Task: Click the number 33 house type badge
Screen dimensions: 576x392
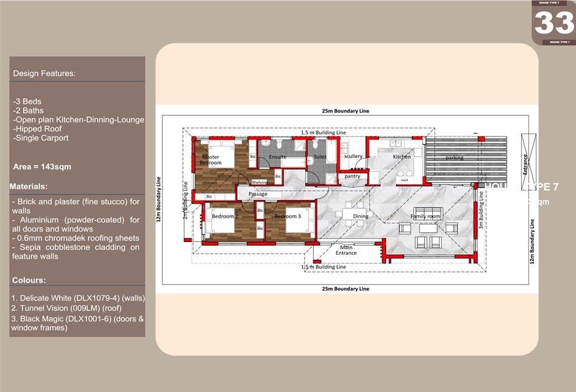Action: tap(553, 23)
